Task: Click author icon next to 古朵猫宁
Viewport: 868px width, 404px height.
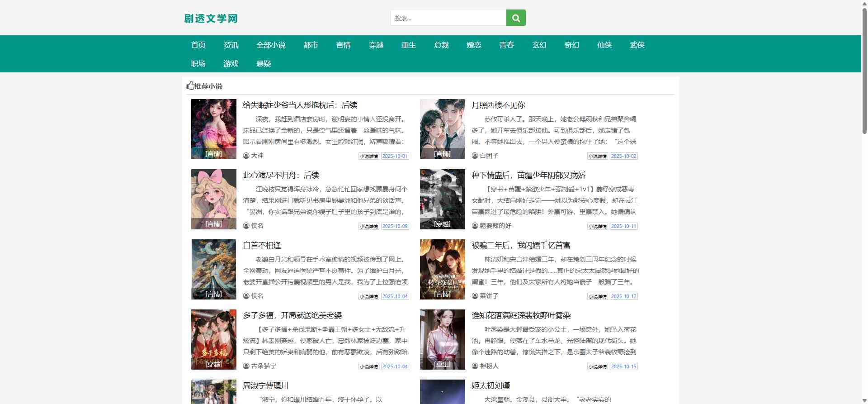Action: (246, 366)
